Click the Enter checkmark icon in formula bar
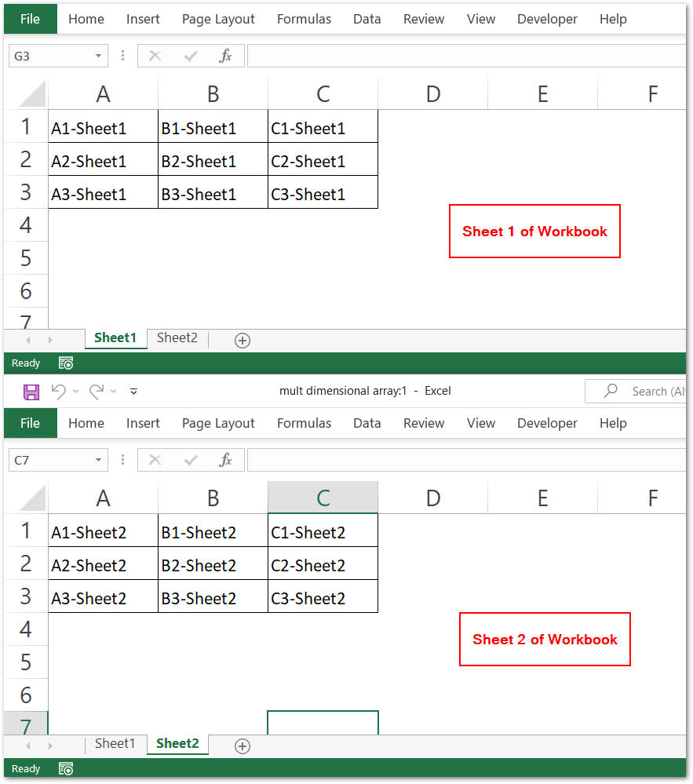Viewport: 693px width, 784px height. (x=189, y=56)
